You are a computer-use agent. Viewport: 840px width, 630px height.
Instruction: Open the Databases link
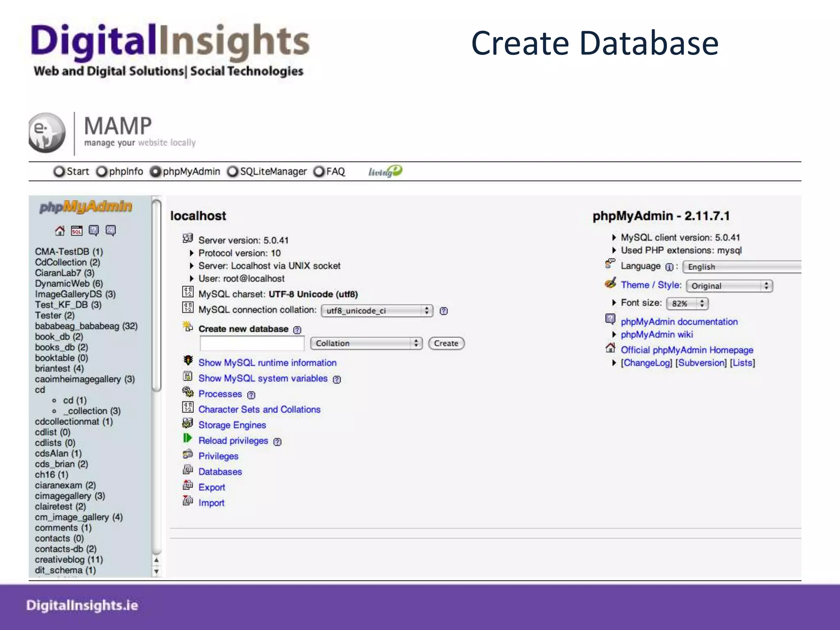point(220,472)
